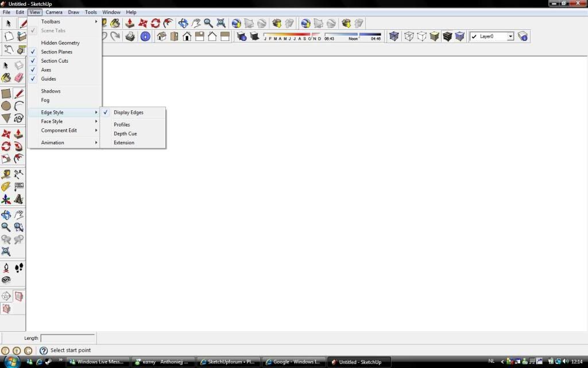Image resolution: width=588 pixels, height=368 pixels.
Task: Activate the Protractor tool
Action: pyautogui.click(x=6, y=187)
